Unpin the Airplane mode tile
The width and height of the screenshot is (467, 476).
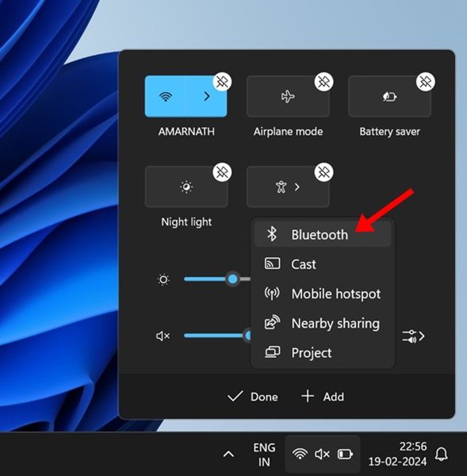coord(323,82)
